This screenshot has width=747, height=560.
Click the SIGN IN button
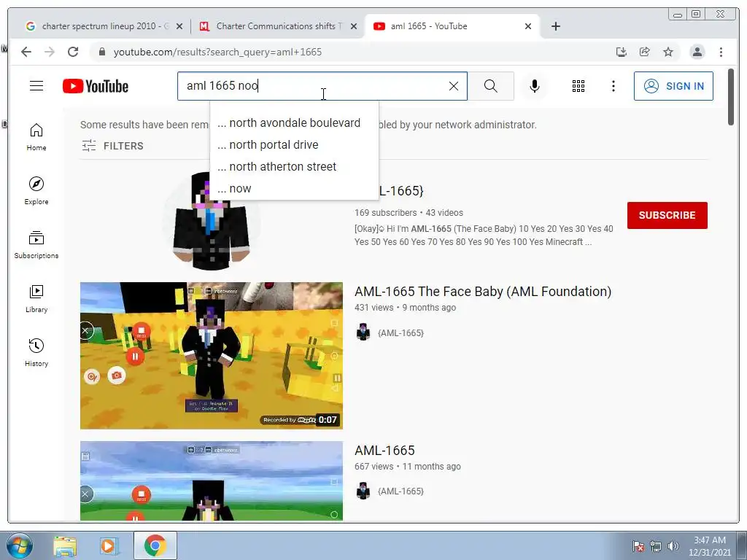coord(673,86)
